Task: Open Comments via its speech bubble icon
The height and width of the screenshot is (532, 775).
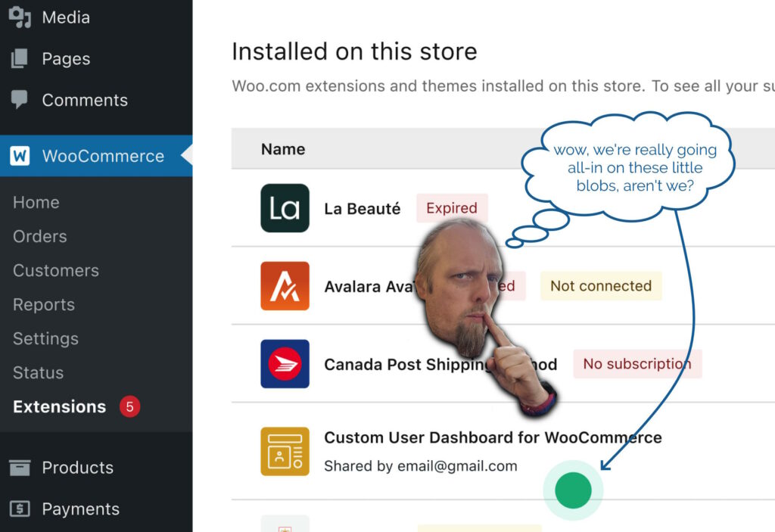Action: click(x=20, y=100)
